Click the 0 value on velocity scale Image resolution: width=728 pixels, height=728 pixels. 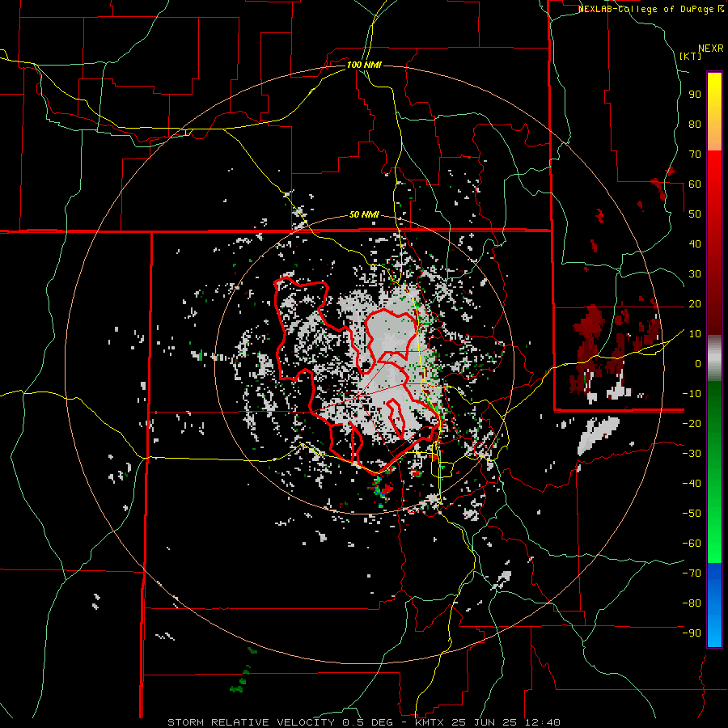pos(698,363)
